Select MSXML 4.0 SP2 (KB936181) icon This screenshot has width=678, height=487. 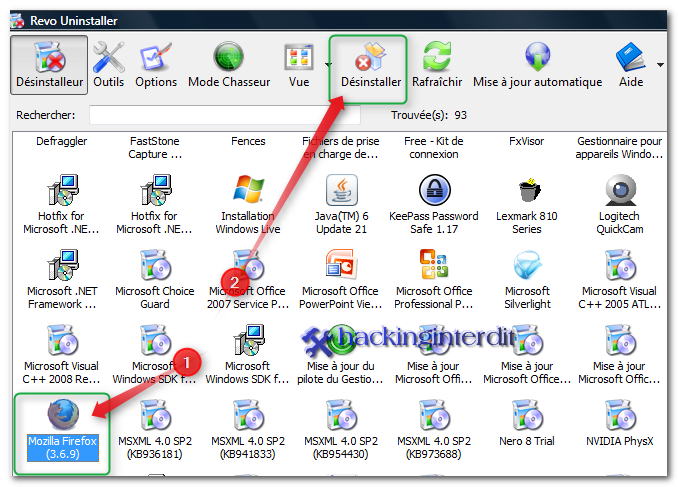[156, 415]
